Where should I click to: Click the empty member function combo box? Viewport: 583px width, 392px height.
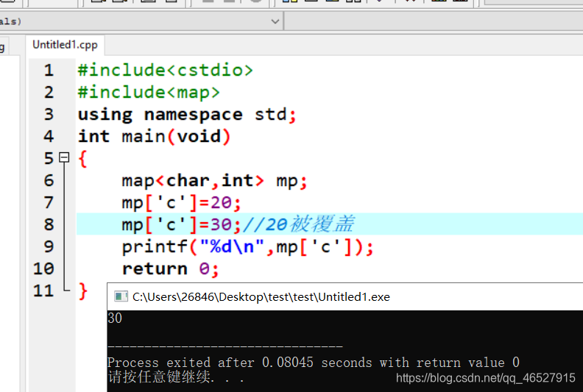click(x=434, y=21)
